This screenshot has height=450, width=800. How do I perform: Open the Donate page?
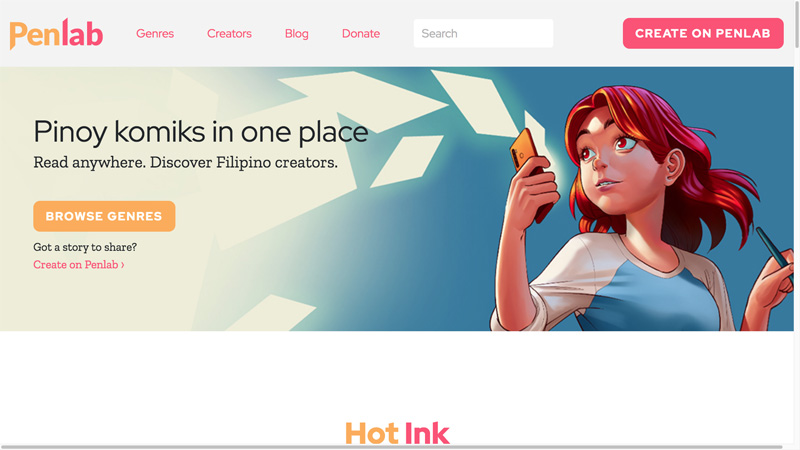[361, 34]
